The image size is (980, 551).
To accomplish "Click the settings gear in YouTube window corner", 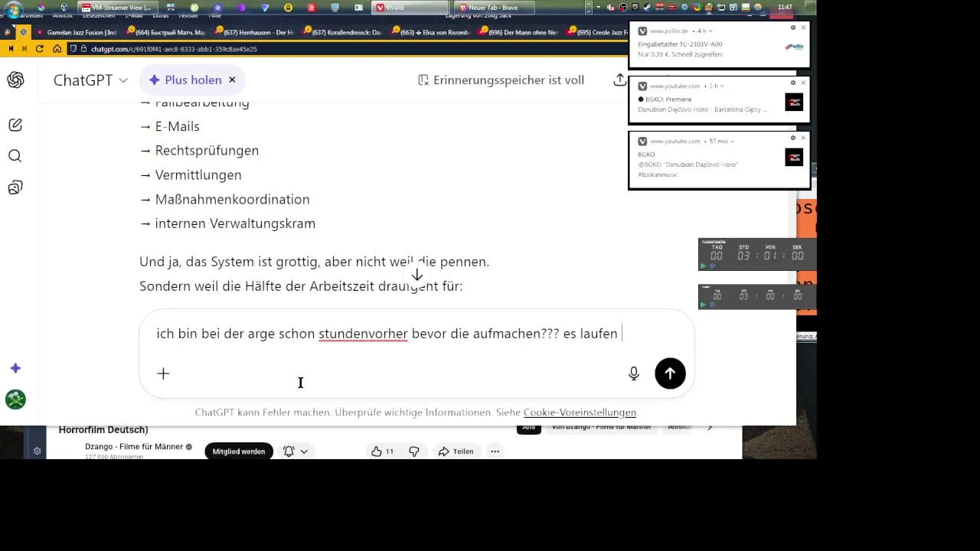I will point(37,452).
